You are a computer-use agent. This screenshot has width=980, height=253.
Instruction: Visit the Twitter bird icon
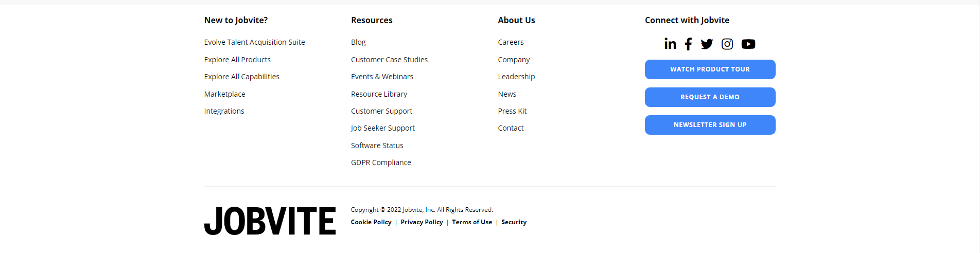707,44
